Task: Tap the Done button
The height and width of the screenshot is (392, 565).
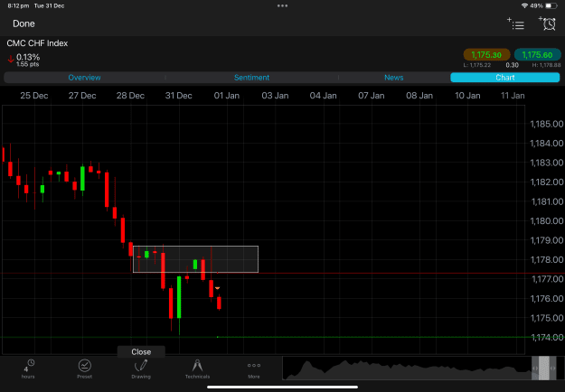Action: pyautogui.click(x=24, y=23)
